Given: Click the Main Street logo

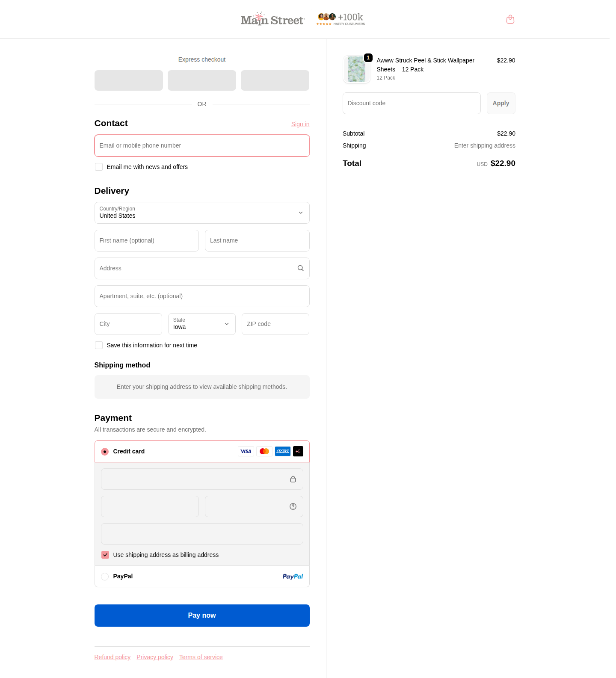Looking at the screenshot, I should click(x=272, y=19).
